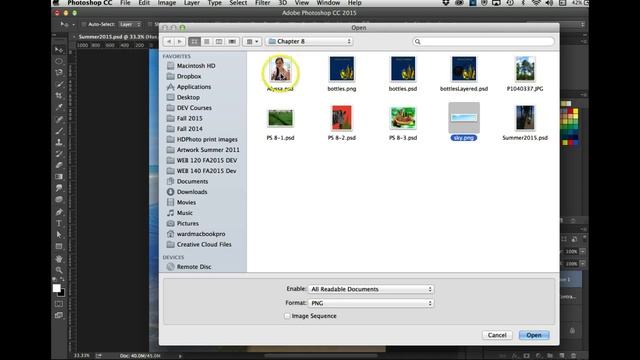Click the delete layer trash icon
Screen dimensions: 640x360
(573, 356)
